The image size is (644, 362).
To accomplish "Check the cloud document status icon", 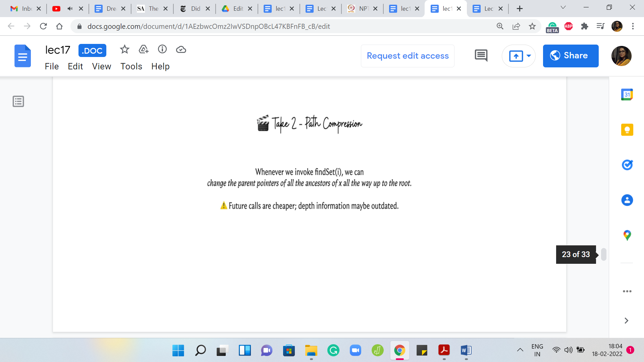I will click(181, 50).
